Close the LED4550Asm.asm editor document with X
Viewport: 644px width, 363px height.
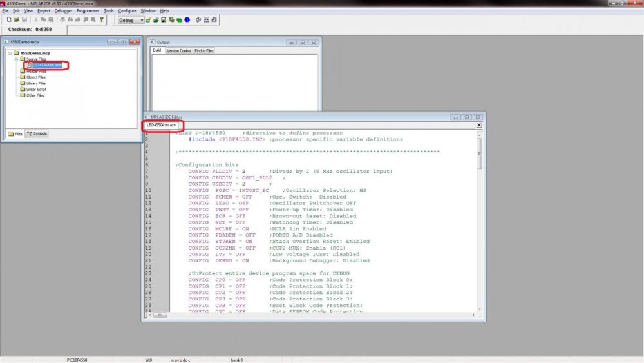pyautogui.click(x=479, y=125)
